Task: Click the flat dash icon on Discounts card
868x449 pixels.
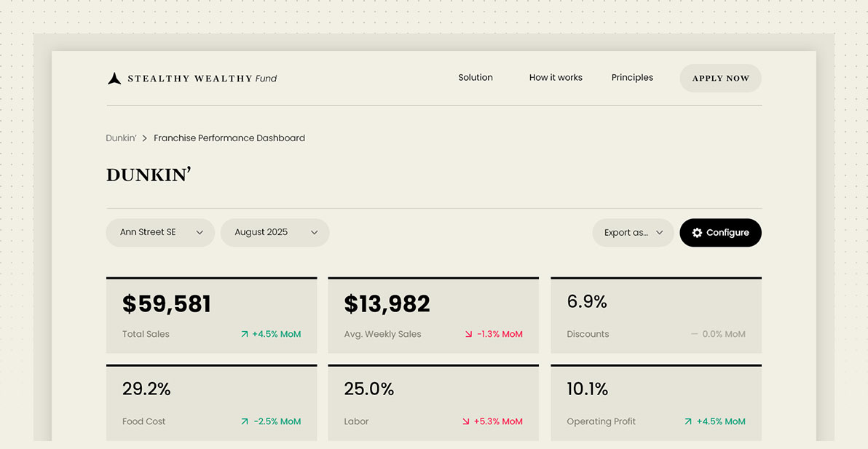Action: point(694,335)
